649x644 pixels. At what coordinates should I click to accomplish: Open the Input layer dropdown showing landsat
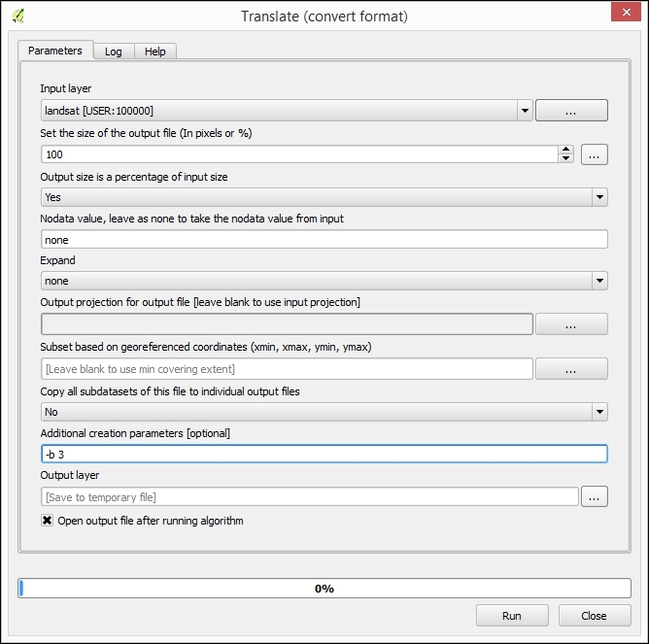tap(287, 111)
